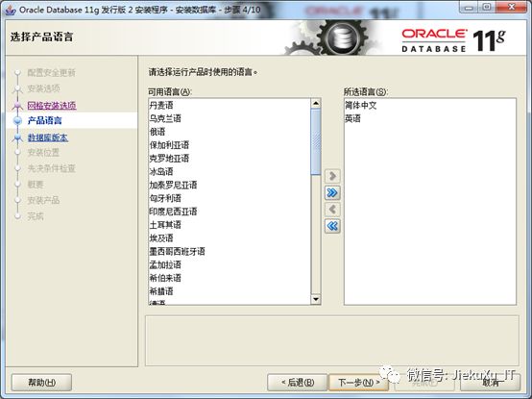Screen dimensions: 532x399
Task: Select 丹麦语 in available languages
Action: [x=230, y=105]
